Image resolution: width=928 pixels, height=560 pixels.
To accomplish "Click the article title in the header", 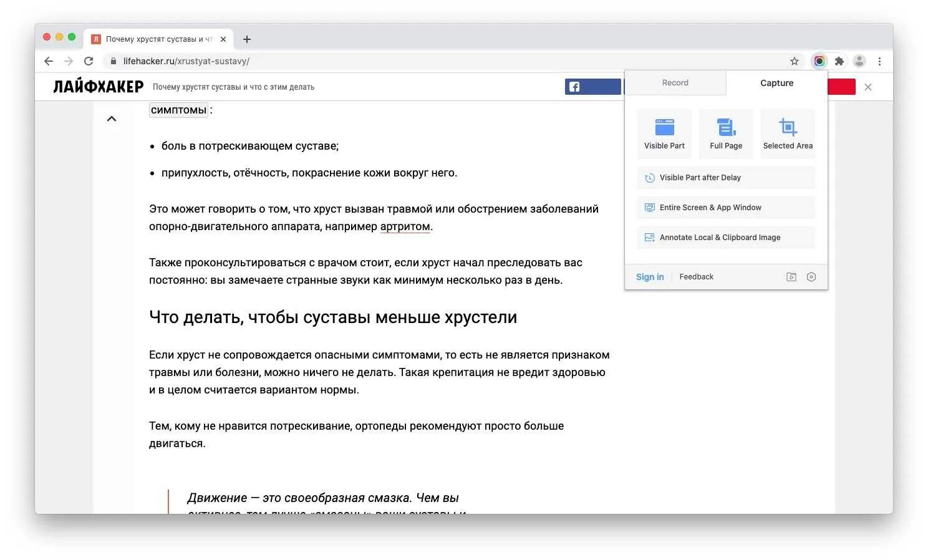I will (x=233, y=87).
